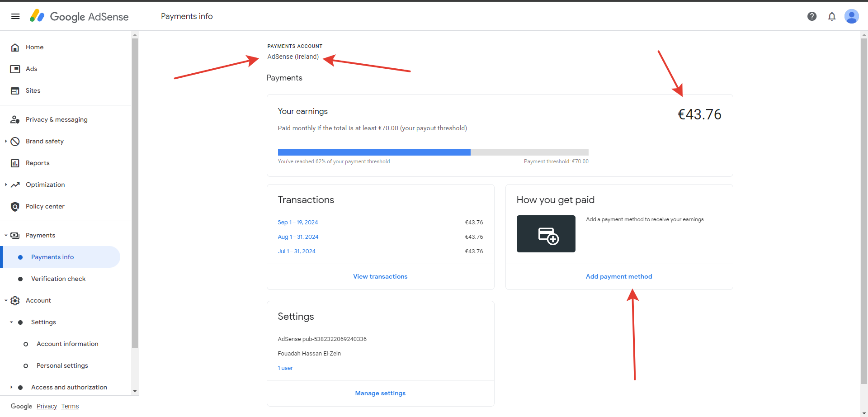The image size is (868, 417).
Task: Click the Home house icon
Action: pos(15,47)
